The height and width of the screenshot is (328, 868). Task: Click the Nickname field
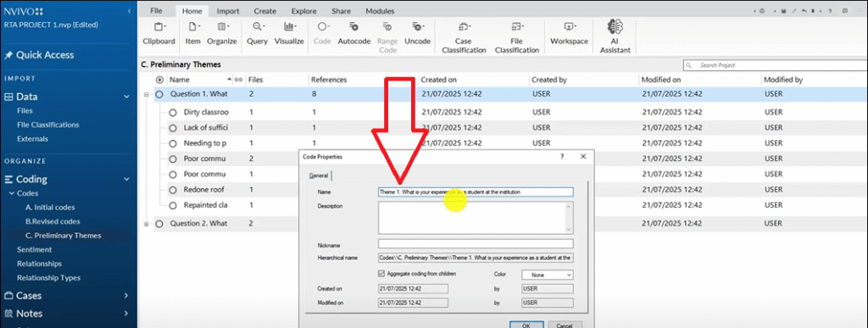point(476,244)
